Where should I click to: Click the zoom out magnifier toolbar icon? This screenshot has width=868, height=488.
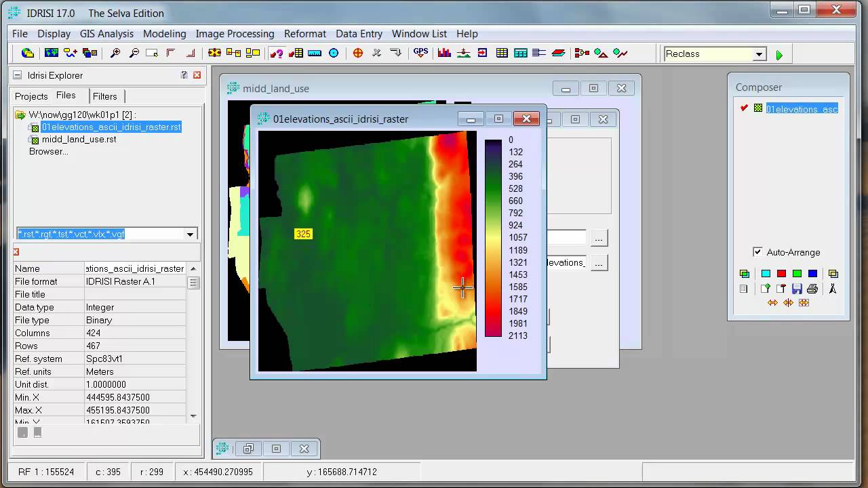(x=134, y=54)
